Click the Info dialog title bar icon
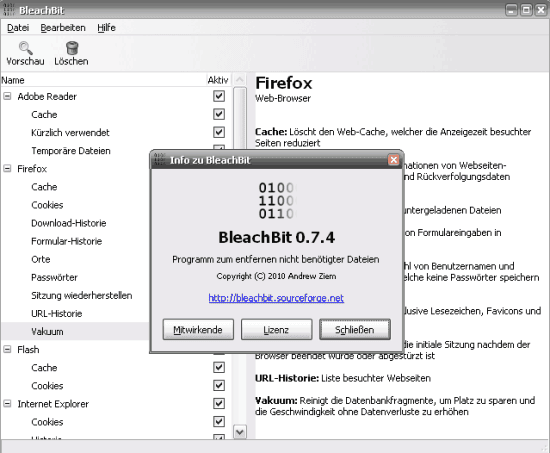The image size is (550, 453). pos(160,160)
